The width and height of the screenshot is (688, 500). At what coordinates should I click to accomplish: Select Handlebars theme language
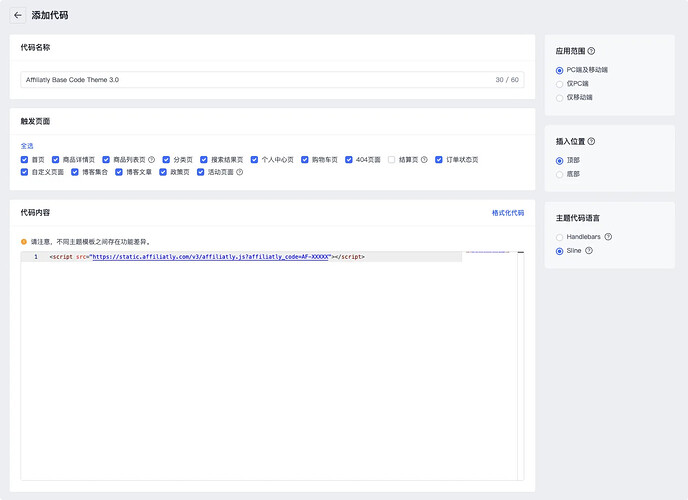[559, 237]
